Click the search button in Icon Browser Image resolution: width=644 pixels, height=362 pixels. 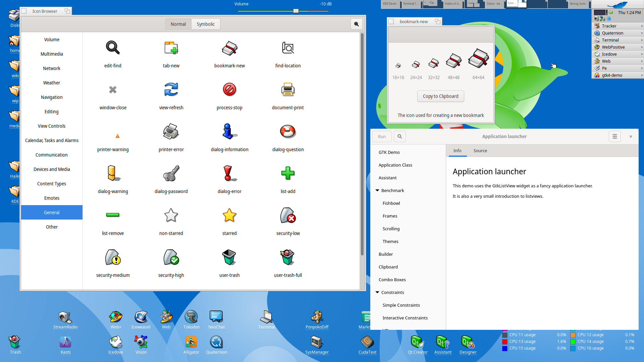point(356,24)
